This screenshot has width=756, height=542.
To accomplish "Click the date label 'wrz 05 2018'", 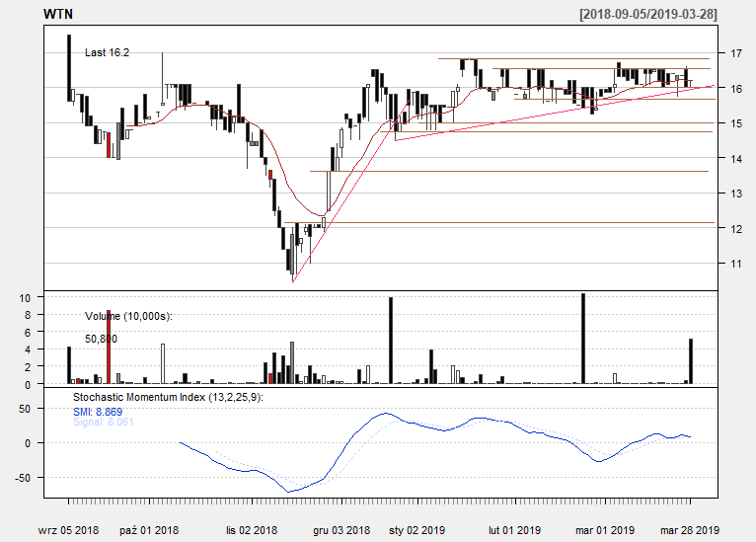I will pos(68,530).
